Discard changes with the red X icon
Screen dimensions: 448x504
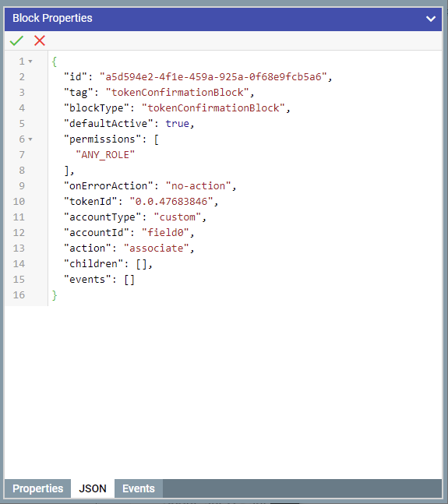click(40, 41)
